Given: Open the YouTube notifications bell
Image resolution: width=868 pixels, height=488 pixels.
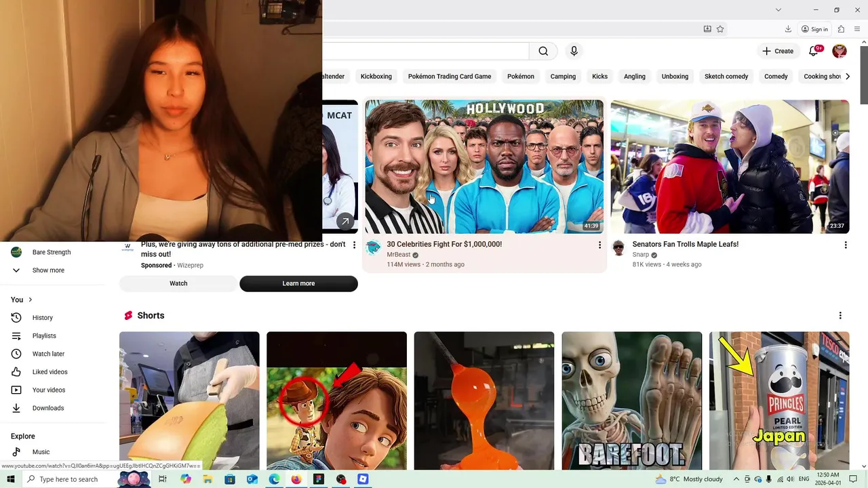Looking at the screenshot, I should point(814,51).
